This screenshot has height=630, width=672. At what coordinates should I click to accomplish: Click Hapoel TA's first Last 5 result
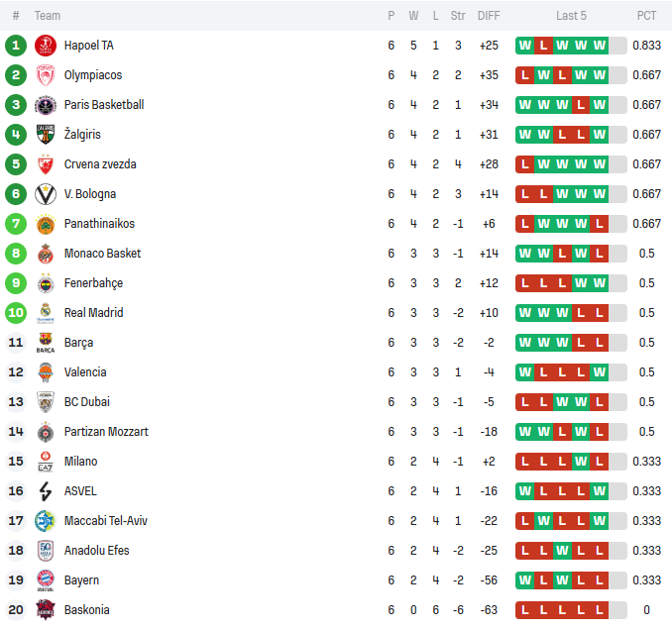tap(525, 46)
